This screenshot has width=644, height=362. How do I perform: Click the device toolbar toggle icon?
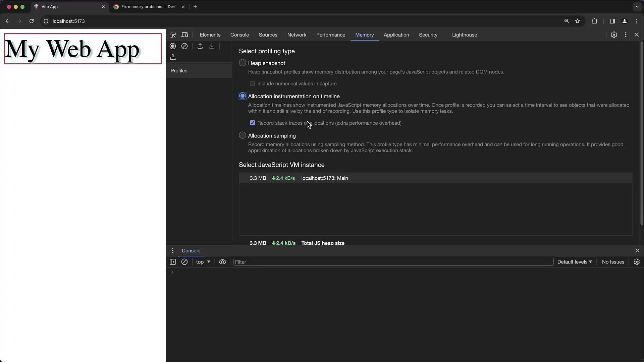pos(184,35)
